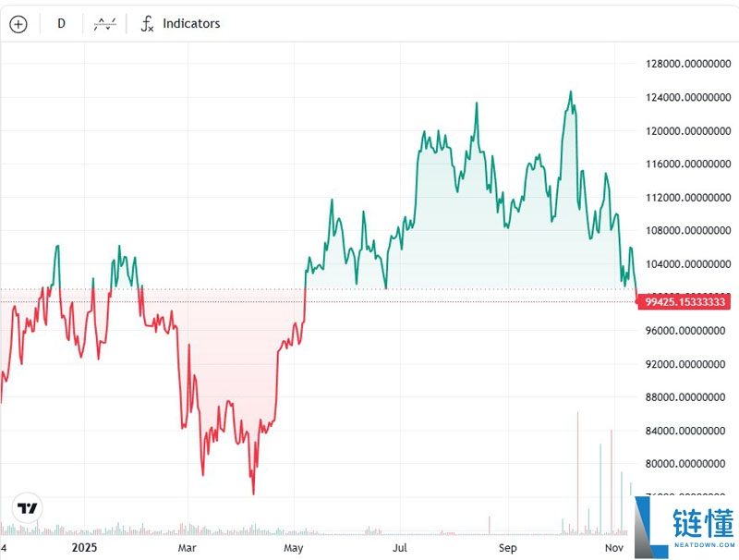Click the plus icon to add a symbol
Screen dimensions: 739x560
click(18, 23)
